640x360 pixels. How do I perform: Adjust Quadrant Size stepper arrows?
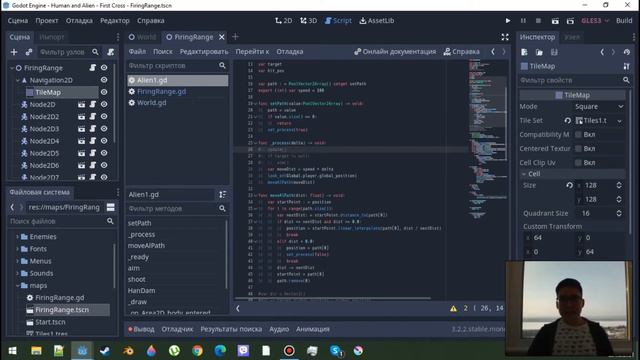619,213
